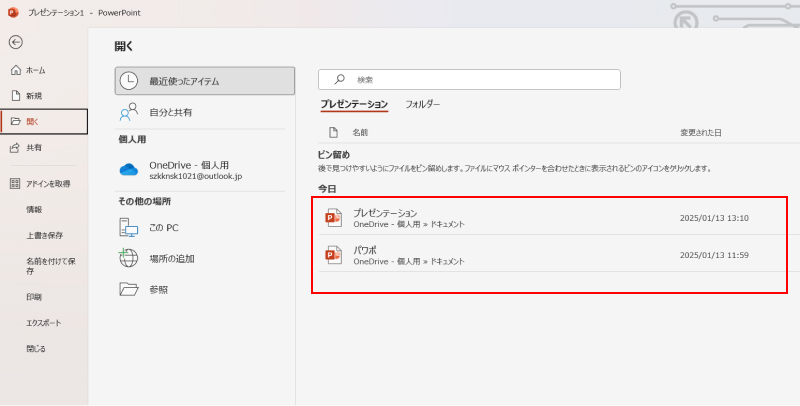
Task: Click PowerPoint icon of プレゼンテーション file
Action: point(333,218)
